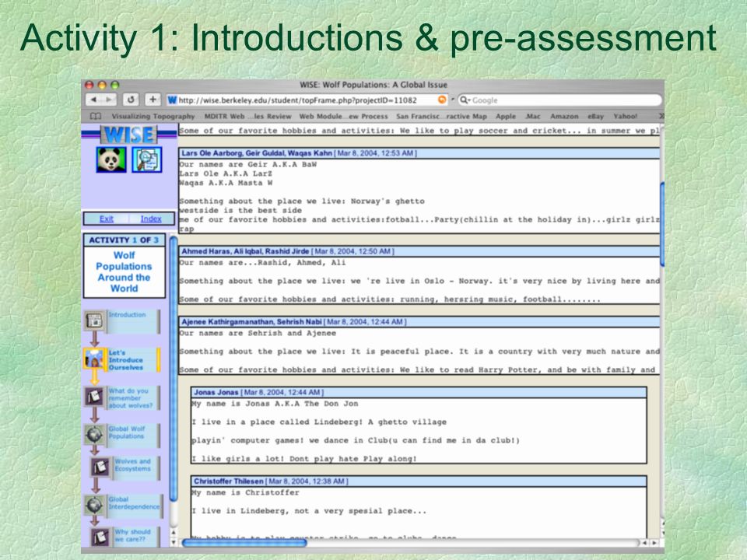Click the ACTIVITY 1 OF 3 label
This screenshot has width=747, height=560.
[x=124, y=240]
